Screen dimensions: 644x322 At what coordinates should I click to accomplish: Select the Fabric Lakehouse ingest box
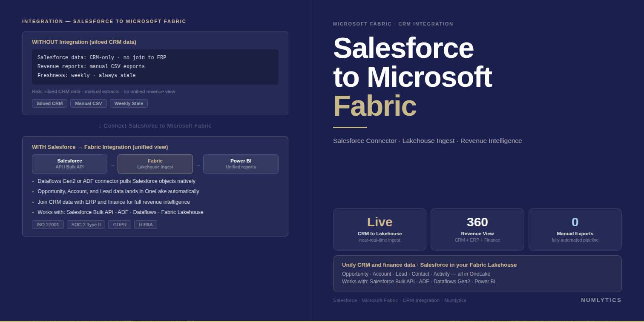tap(155, 164)
